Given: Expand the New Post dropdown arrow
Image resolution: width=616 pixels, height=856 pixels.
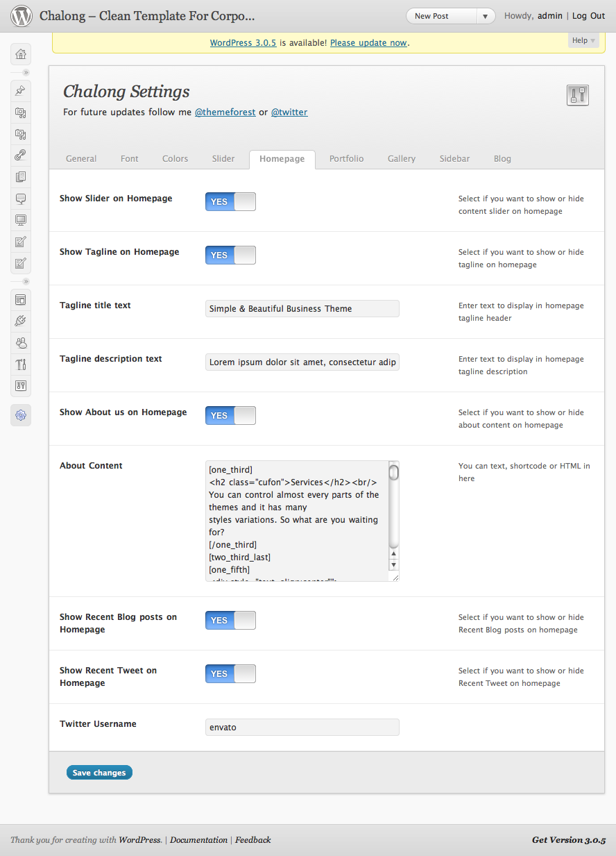Looking at the screenshot, I should tap(486, 16).
